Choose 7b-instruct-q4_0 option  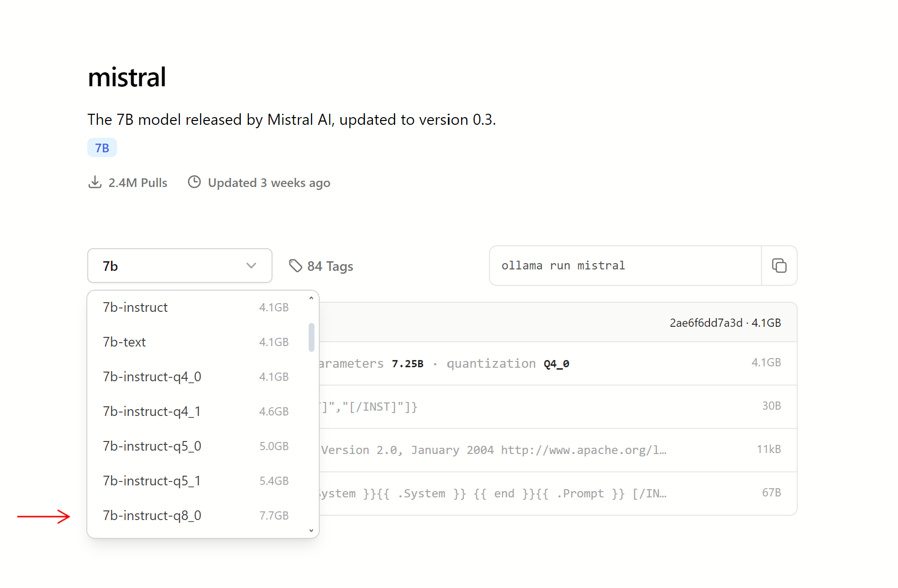click(196, 377)
